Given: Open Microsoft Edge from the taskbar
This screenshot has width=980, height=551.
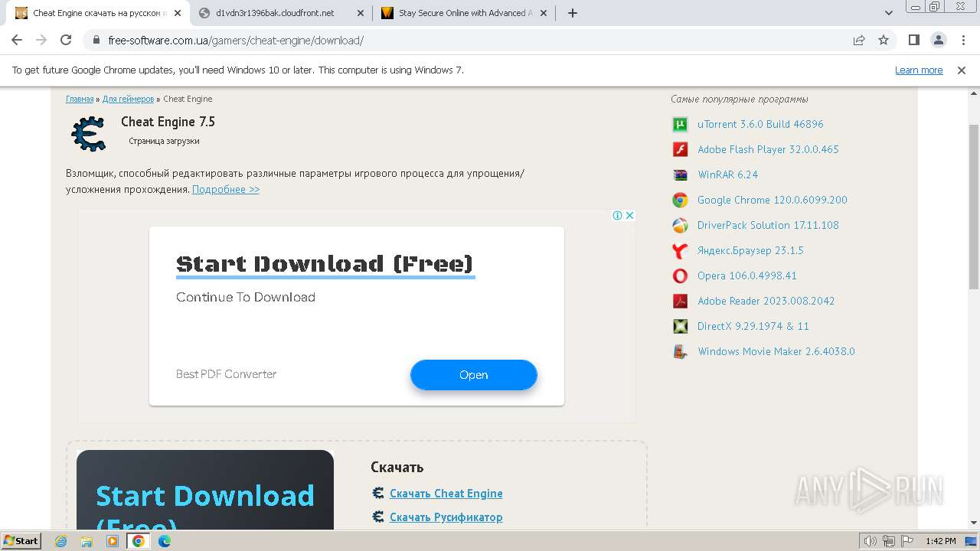Looking at the screenshot, I should click(164, 541).
